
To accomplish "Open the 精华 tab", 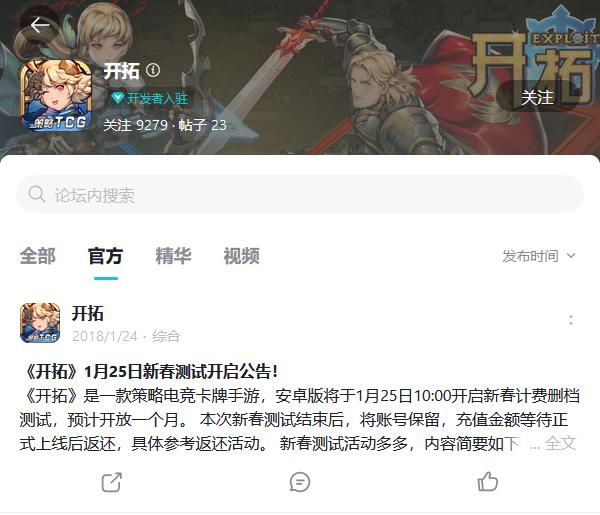I will click(173, 256).
